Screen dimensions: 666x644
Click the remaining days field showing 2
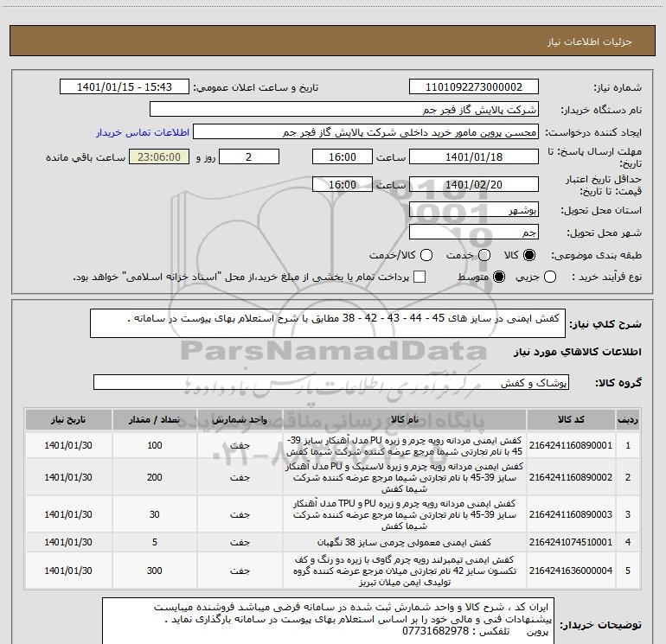[249, 156]
